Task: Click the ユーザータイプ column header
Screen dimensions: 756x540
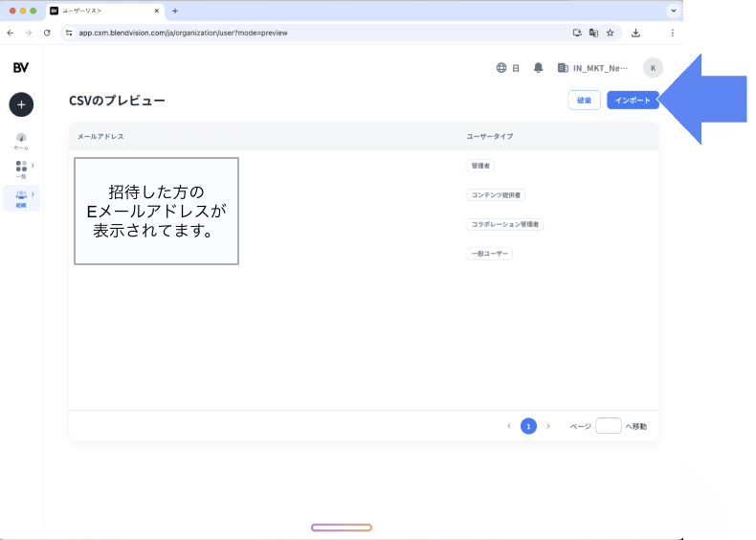Action: [489, 137]
